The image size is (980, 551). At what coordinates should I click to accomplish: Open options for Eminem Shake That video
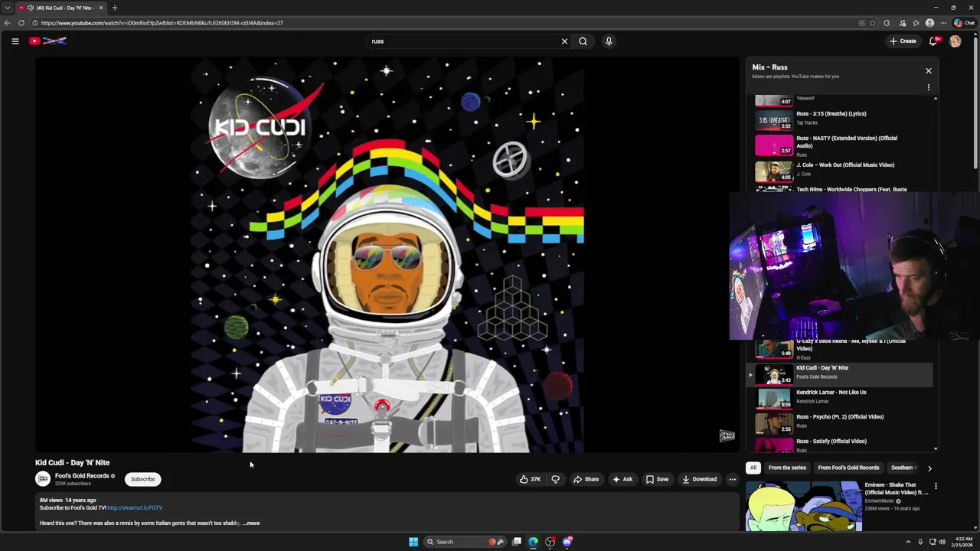936,486
